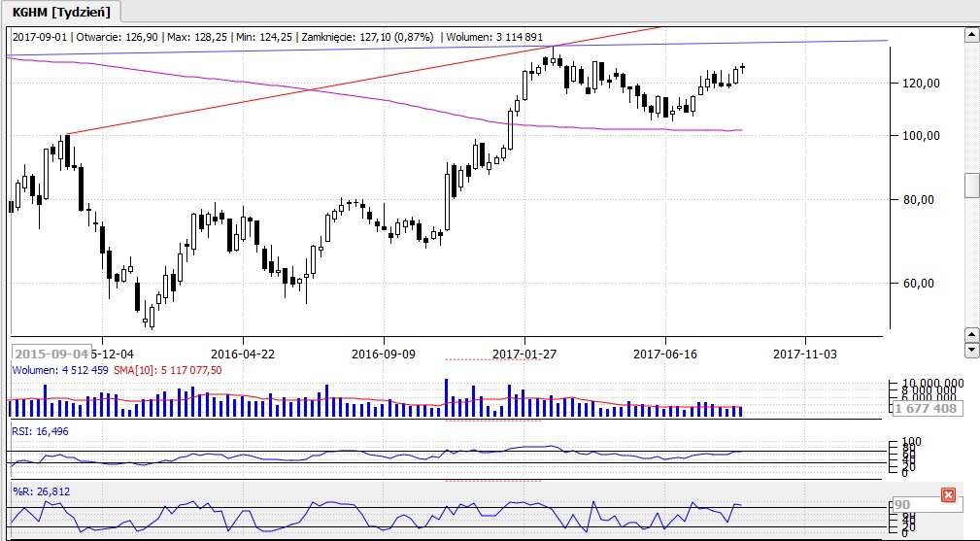The height and width of the screenshot is (541, 980).
Task: Click the Wolumen indicator label
Action: 45,370
